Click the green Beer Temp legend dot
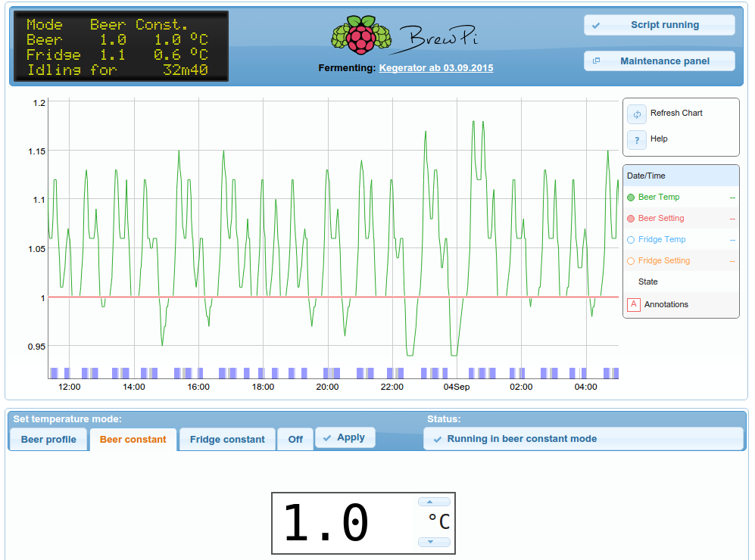 [x=631, y=198]
